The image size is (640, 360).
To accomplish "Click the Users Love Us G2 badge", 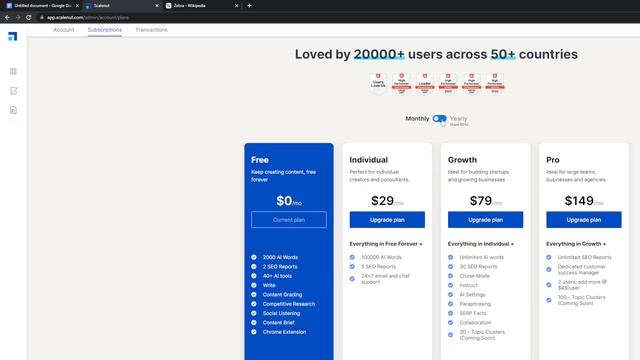I will 378,84.
